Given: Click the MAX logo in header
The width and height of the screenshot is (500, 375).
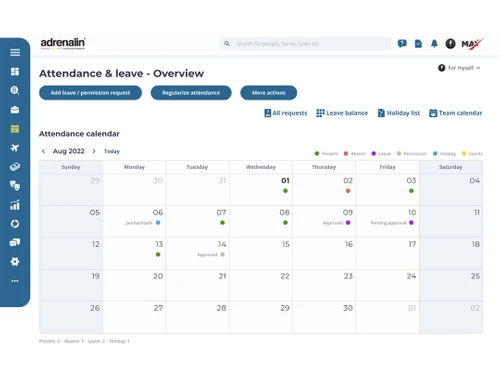Looking at the screenshot, I should pyautogui.click(x=472, y=44).
